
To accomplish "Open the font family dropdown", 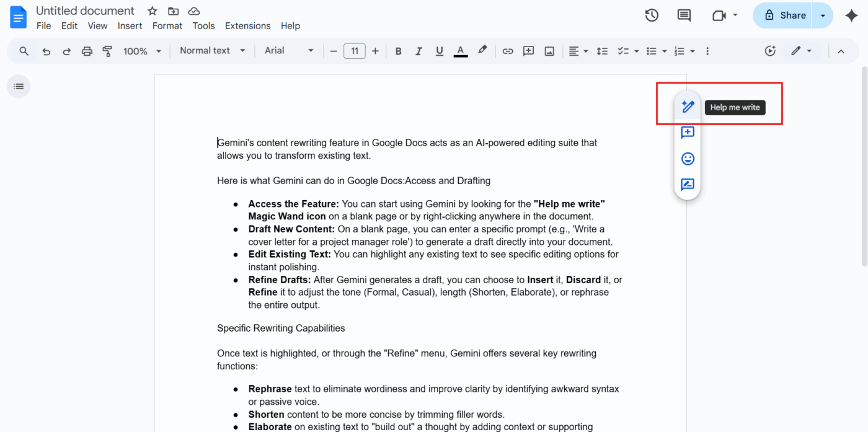I will (288, 51).
